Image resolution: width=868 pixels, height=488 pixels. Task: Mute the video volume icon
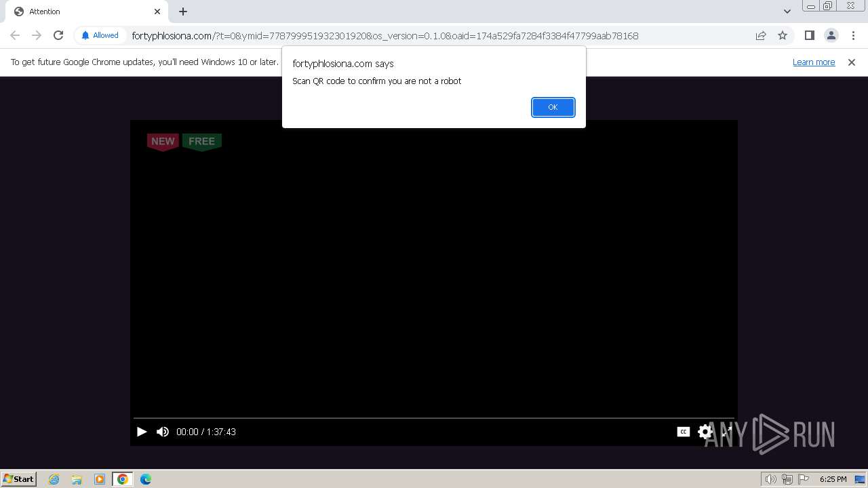(163, 432)
